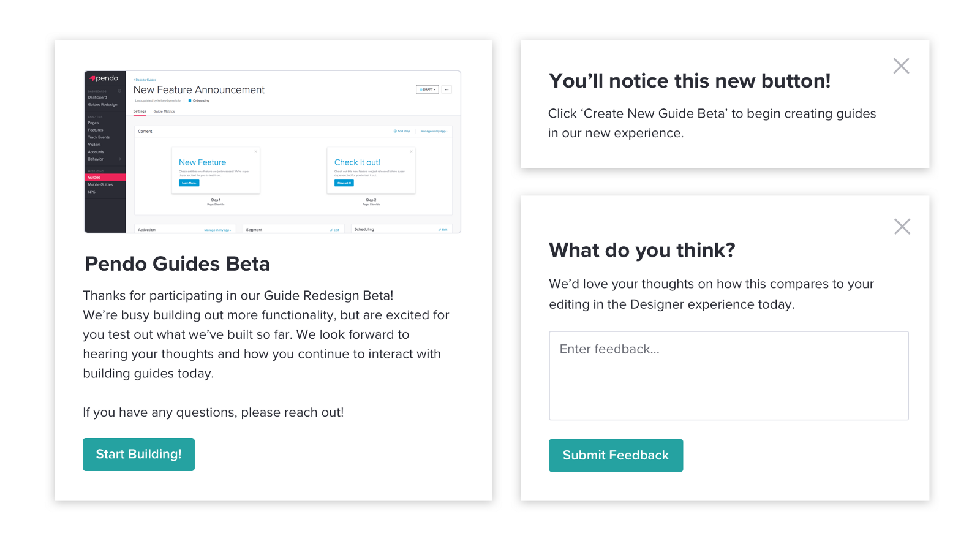
Task: Open the DRAFT status dropdown
Action: click(428, 89)
